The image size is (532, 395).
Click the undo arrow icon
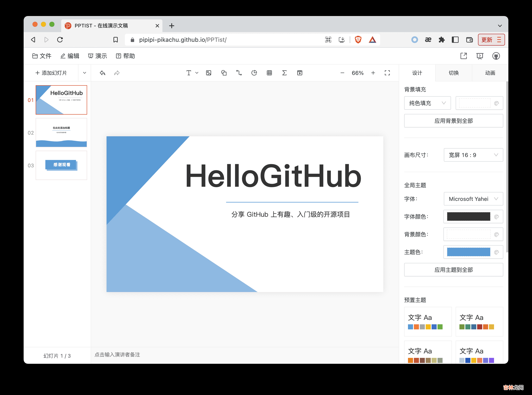click(103, 73)
